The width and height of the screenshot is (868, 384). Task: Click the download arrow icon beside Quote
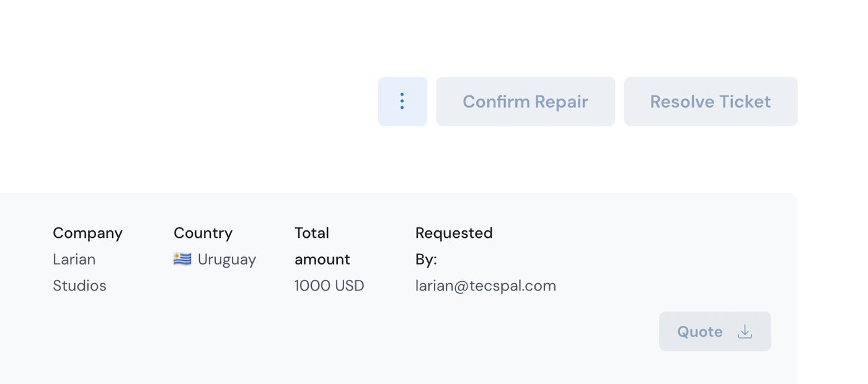(745, 332)
